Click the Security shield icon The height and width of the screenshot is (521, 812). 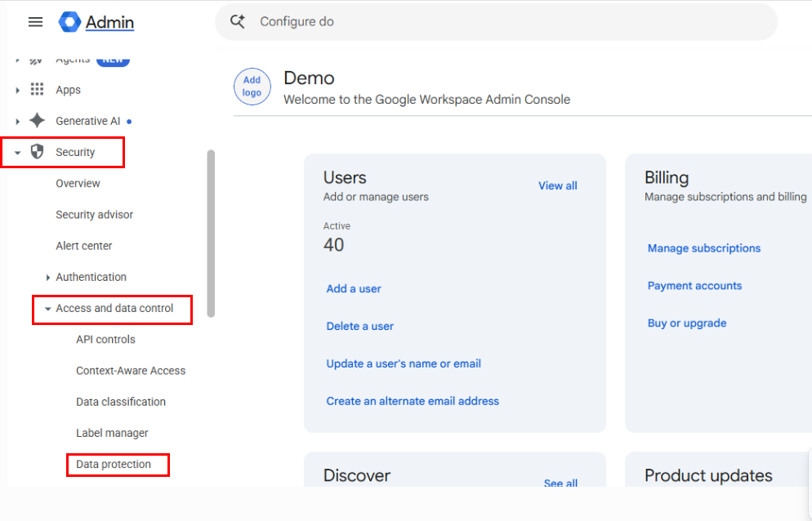click(37, 152)
